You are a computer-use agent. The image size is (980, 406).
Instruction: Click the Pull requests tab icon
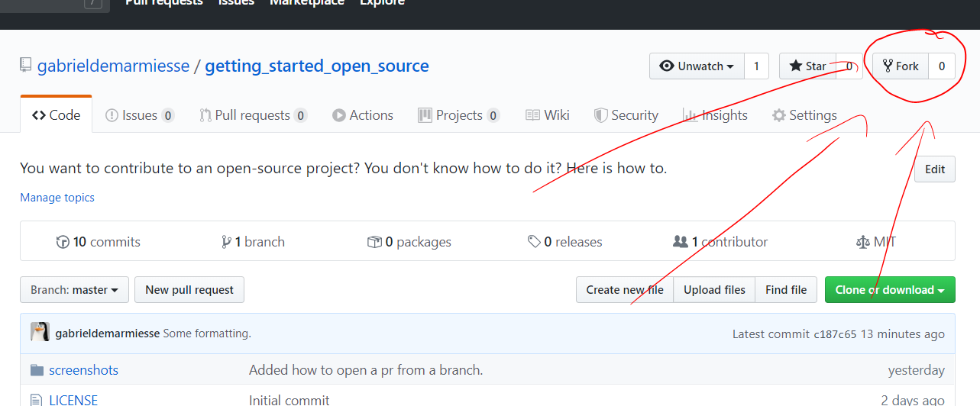pos(205,115)
